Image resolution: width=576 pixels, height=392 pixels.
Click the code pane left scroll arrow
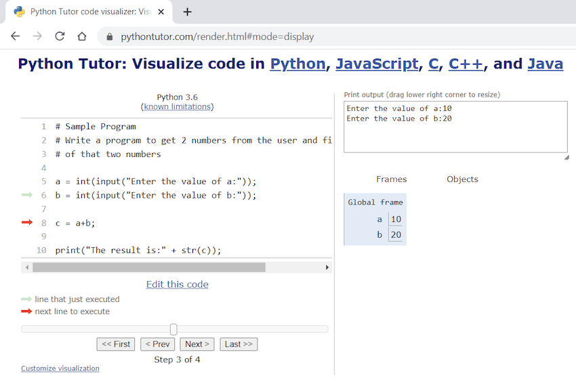click(x=27, y=267)
